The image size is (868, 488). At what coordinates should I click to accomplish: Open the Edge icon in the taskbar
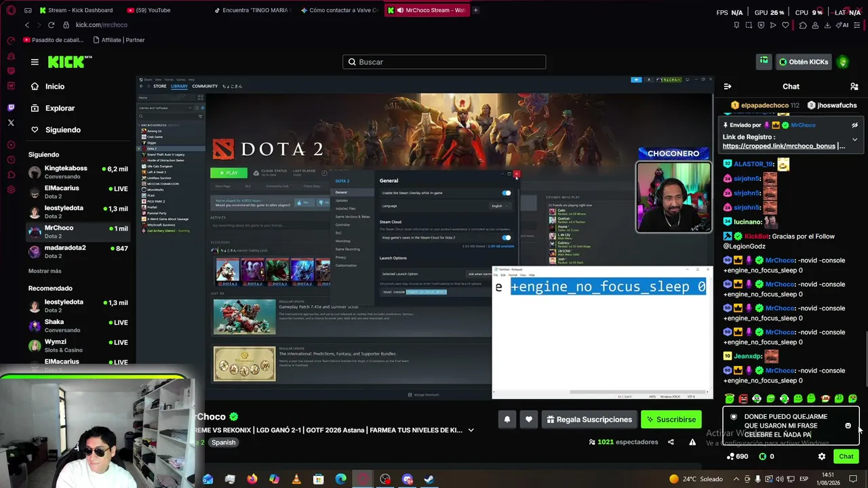coord(340,479)
